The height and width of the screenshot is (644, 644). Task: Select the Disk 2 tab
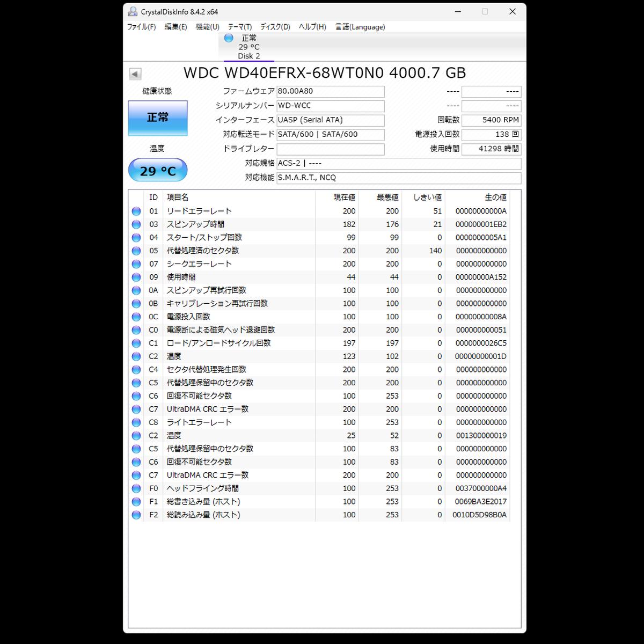[x=249, y=47]
